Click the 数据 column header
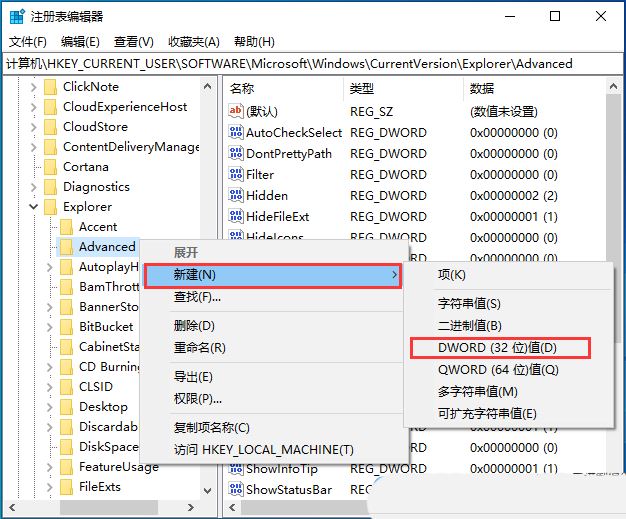626x519 pixels. (535, 88)
